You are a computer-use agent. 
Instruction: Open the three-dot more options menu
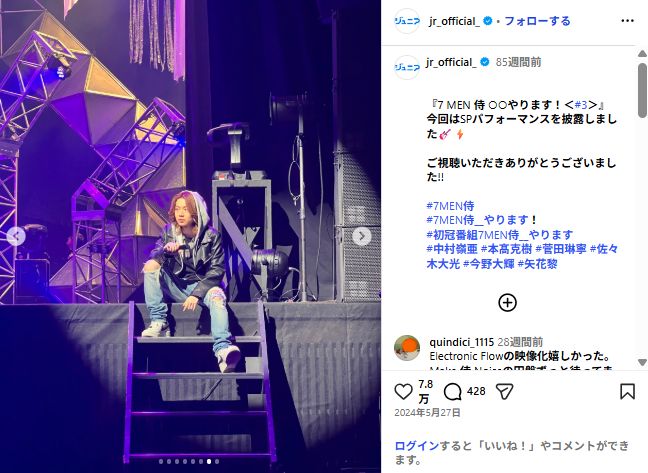[x=627, y=21]
